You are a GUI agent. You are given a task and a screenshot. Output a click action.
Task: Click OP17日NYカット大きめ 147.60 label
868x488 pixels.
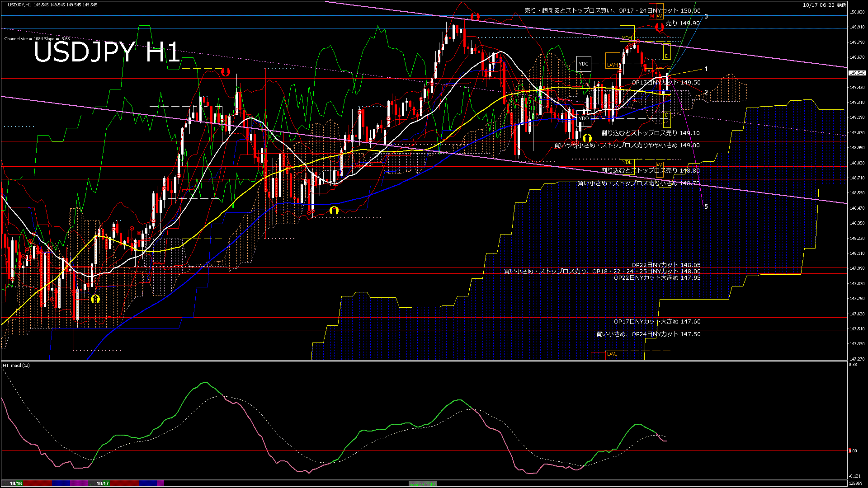coord(657,322)
